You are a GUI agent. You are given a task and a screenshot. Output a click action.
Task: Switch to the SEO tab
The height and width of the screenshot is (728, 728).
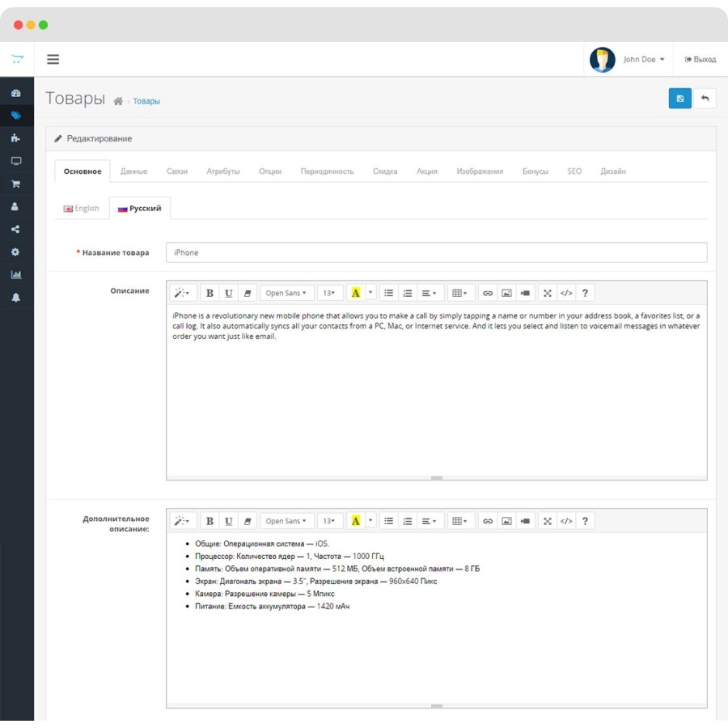point(574,171)
